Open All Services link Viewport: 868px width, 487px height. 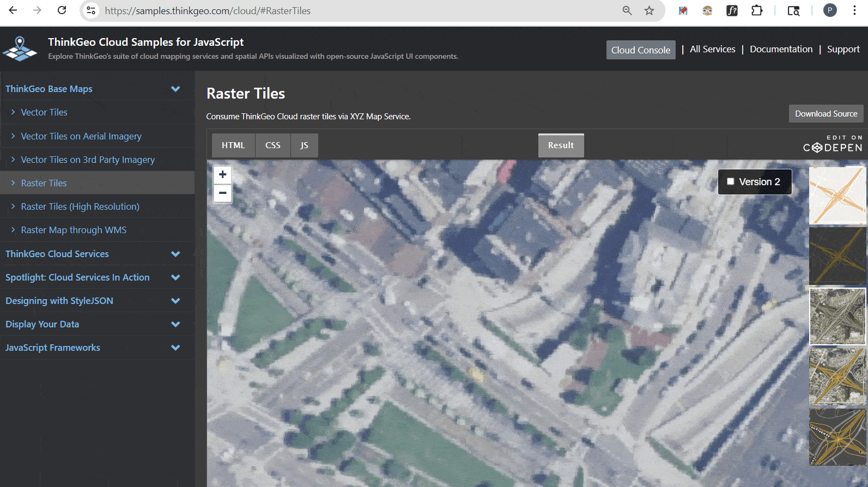[713, 49]
